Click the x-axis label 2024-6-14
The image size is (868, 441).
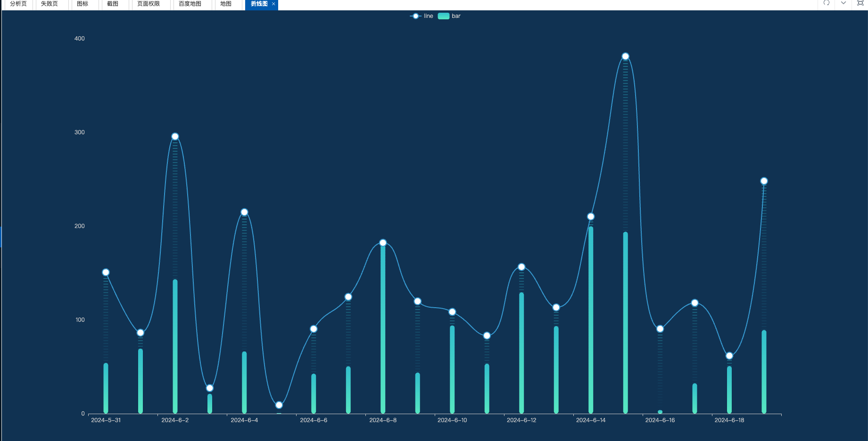tap(591, 420)
